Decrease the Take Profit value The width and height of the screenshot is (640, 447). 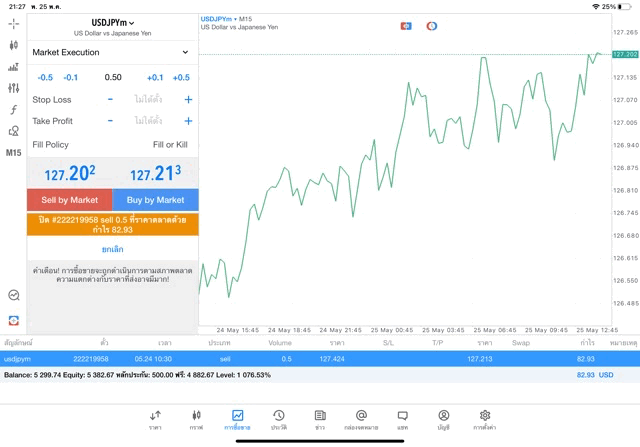110,121
